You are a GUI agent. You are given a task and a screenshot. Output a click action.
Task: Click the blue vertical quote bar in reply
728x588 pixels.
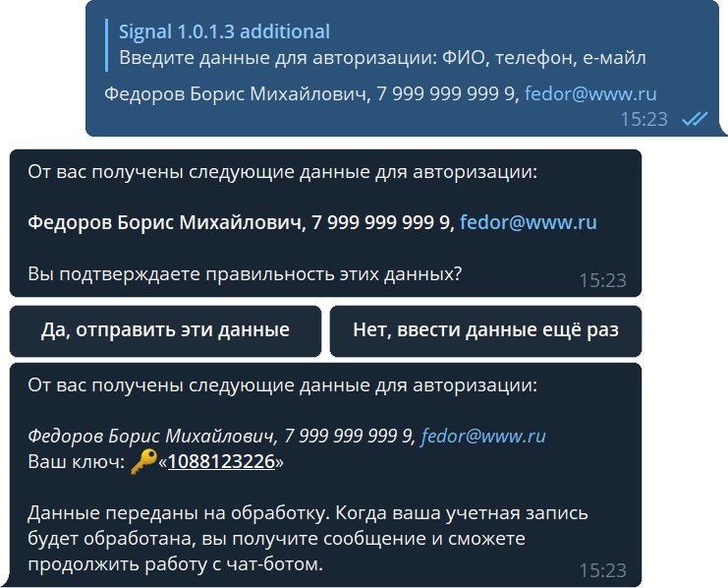point(107,45)
